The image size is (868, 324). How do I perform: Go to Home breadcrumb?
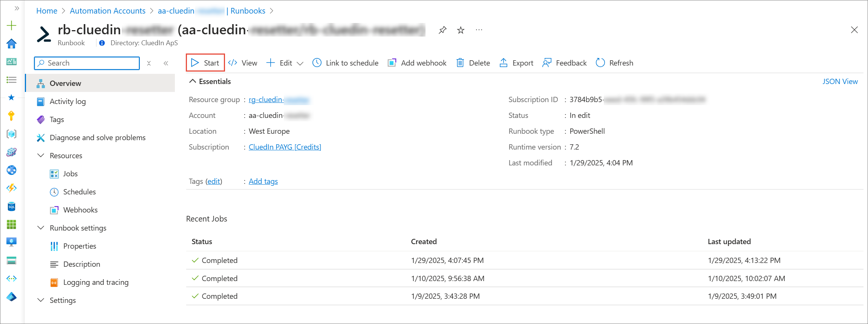47,11
